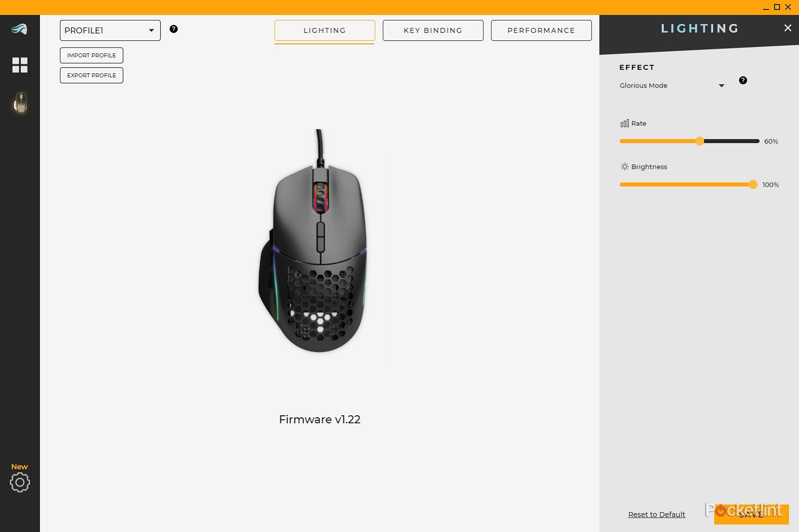Click the Reset to Default link

coord(657,515)
